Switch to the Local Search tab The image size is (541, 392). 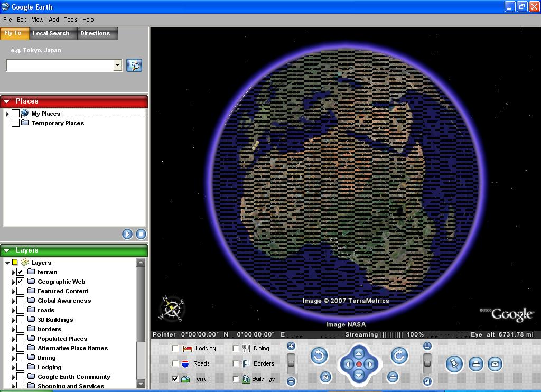tap(53, 33)
